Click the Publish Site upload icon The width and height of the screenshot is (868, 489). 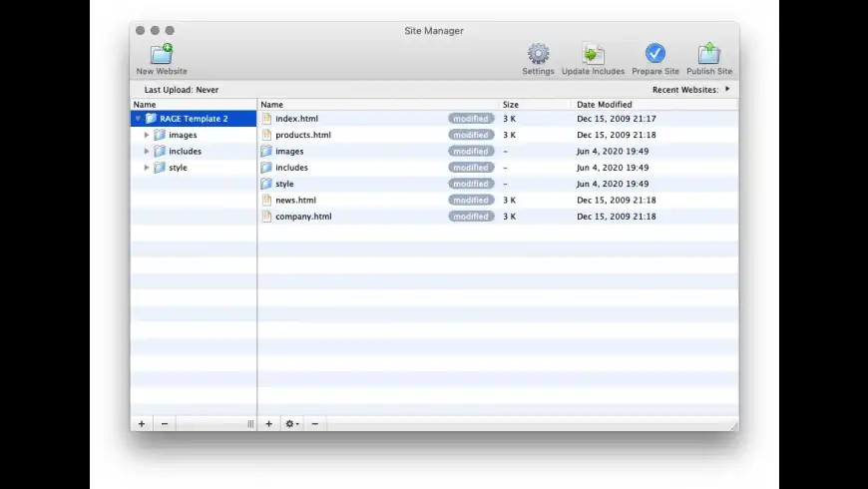(x=709, y=53)
